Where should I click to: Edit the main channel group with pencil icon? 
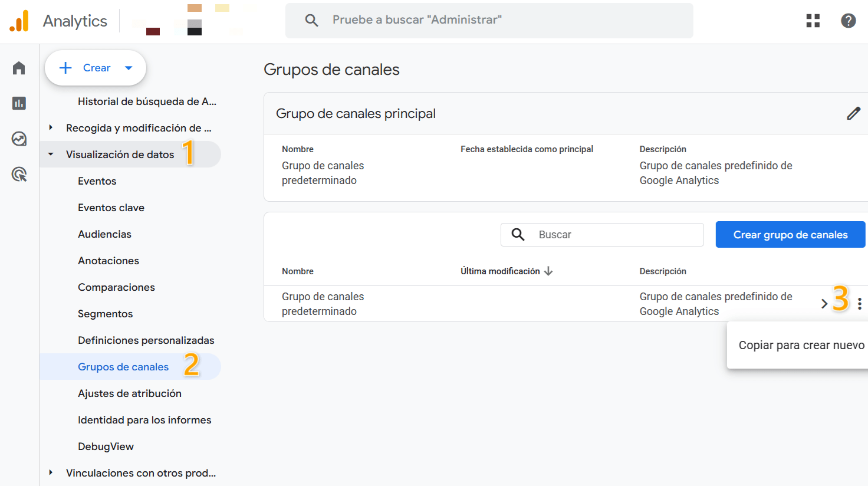pyautogui.click(x=853, y=113)
